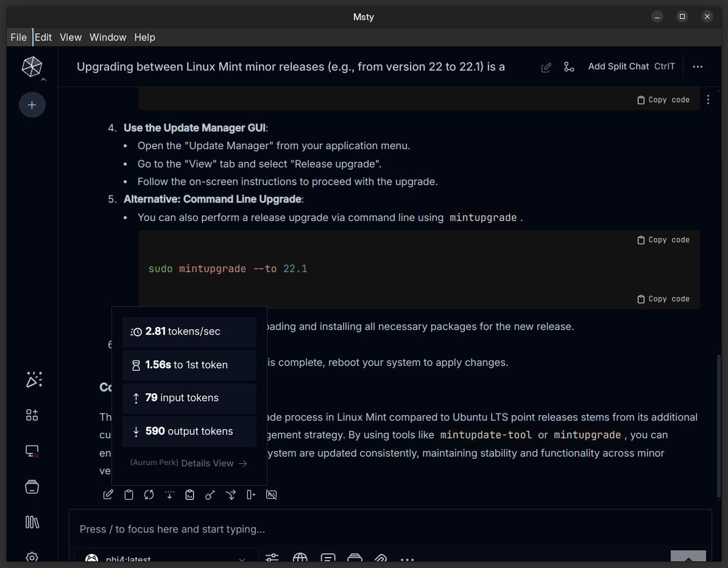Screen dimensions: 728x568
Task: Click the branch chat icon in header
Action: [569, 67]
